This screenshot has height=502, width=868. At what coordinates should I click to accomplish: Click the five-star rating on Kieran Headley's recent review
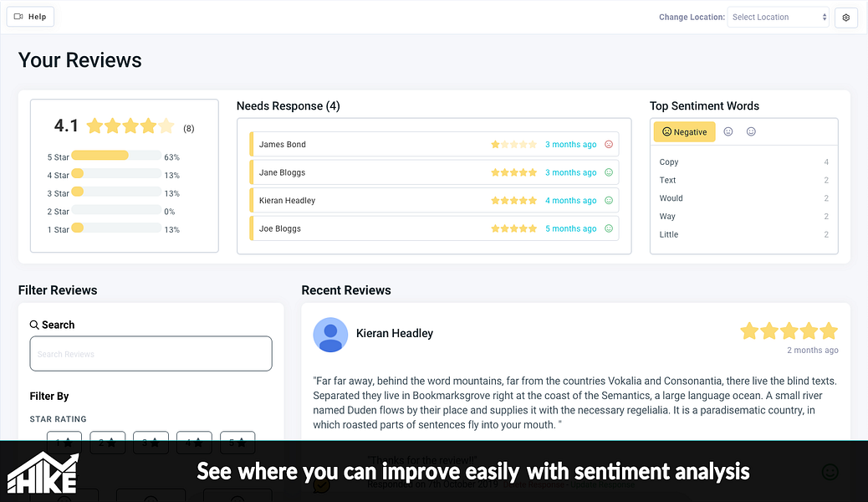(x=789, y=330)
